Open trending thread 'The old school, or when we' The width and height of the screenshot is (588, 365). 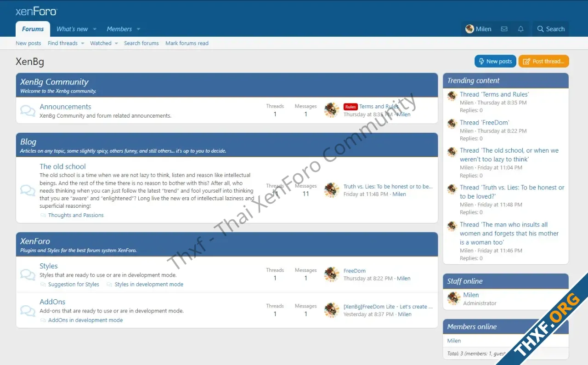[509, 155]
